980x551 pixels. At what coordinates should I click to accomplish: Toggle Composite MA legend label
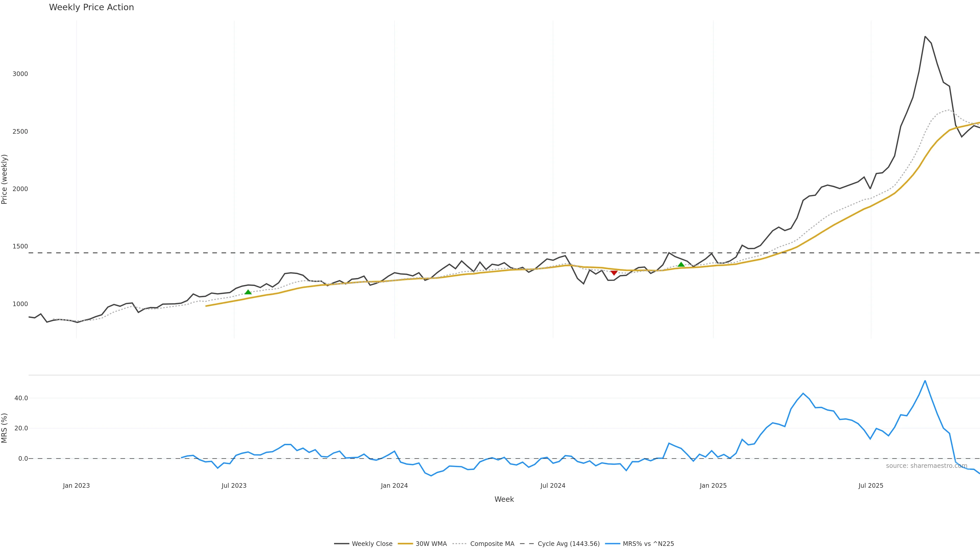[492, 544]
